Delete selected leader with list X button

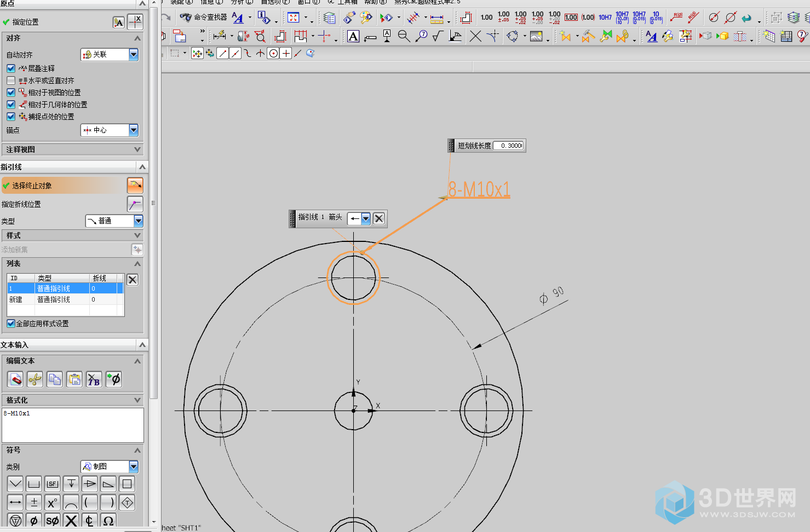coord(133,280)
